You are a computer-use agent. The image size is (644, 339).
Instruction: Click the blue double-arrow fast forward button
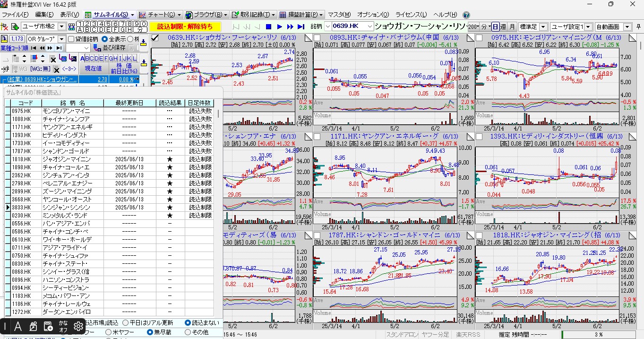click(291, 27)
